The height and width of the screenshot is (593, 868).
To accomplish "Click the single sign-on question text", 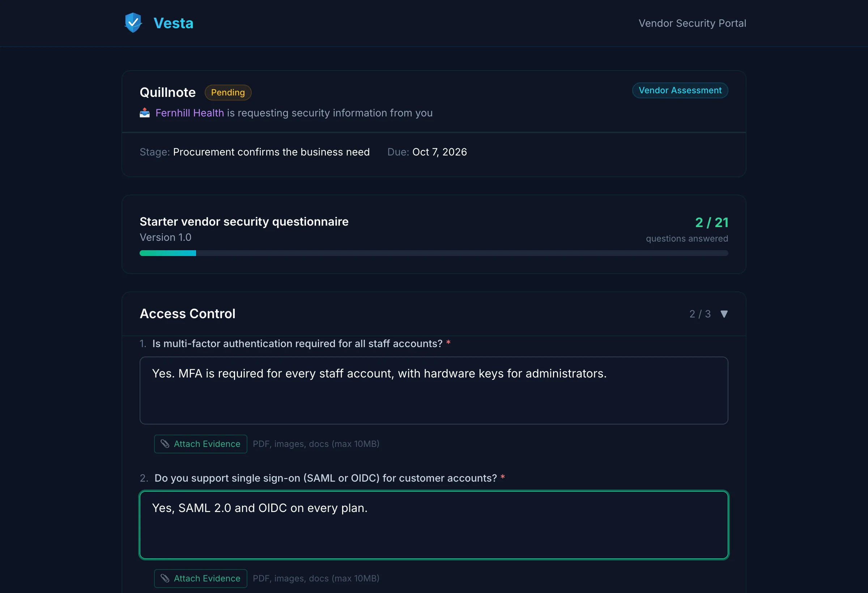I will [x=326, y=478].
